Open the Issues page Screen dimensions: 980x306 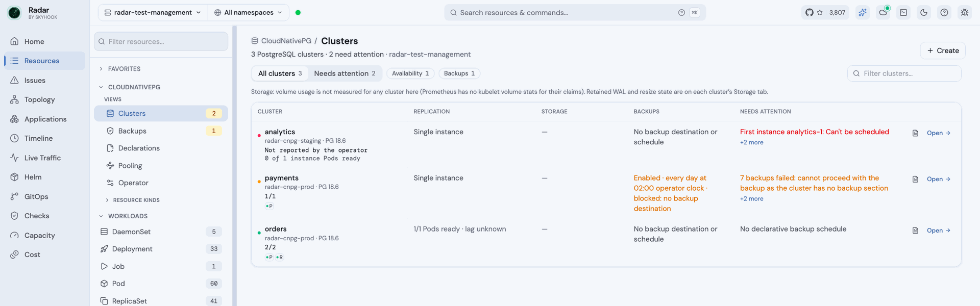44,80
